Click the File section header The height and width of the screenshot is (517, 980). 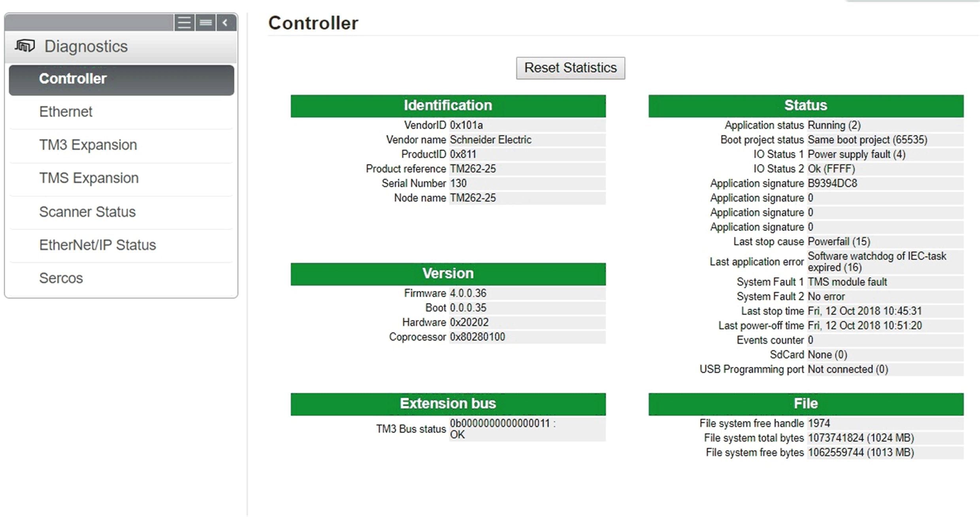[805, 404]
